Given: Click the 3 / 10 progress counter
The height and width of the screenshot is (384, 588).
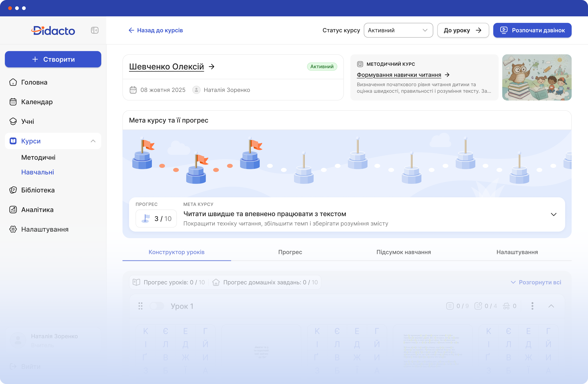Looking at the screenshot, I should coord(156,218).
